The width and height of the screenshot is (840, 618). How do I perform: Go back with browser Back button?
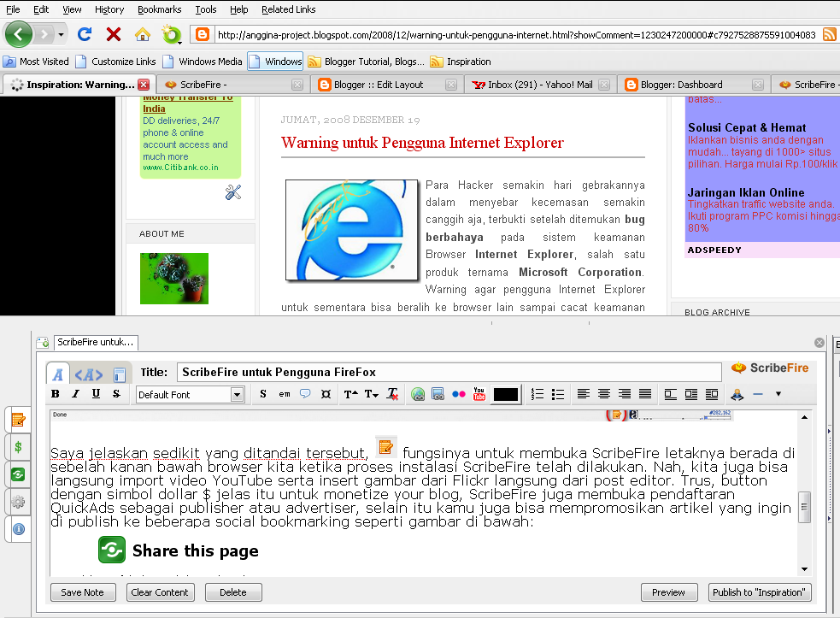tap(19, 35)
